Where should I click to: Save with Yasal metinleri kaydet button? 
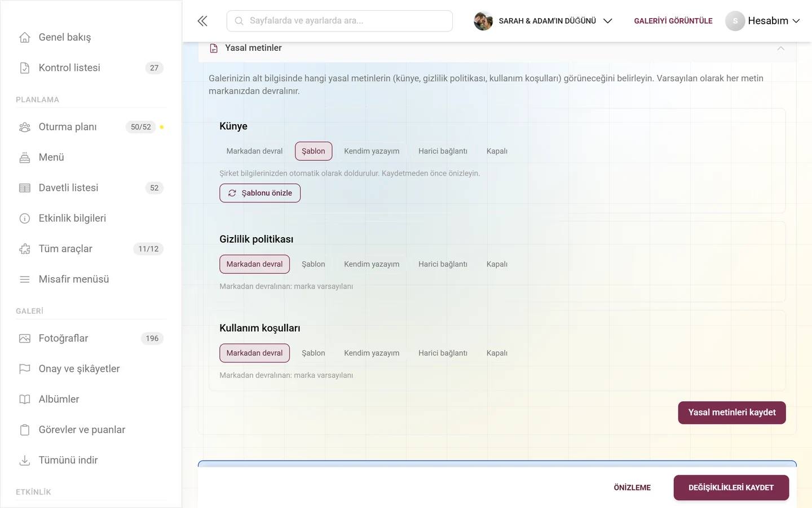tap(732, 413)
